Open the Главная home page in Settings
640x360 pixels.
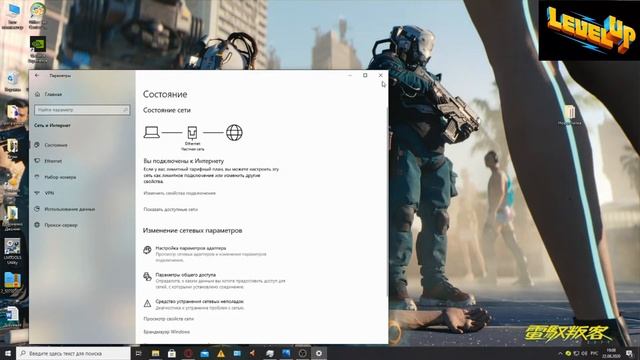[49, 94]
